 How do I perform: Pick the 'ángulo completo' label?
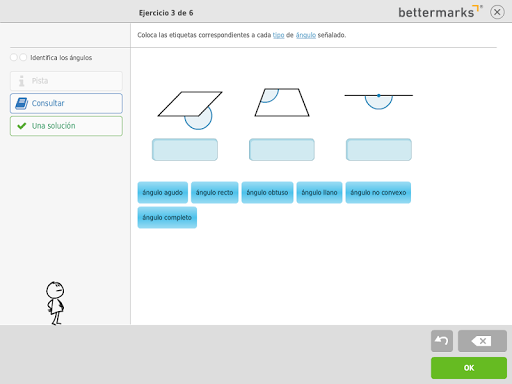pos(167,217)
